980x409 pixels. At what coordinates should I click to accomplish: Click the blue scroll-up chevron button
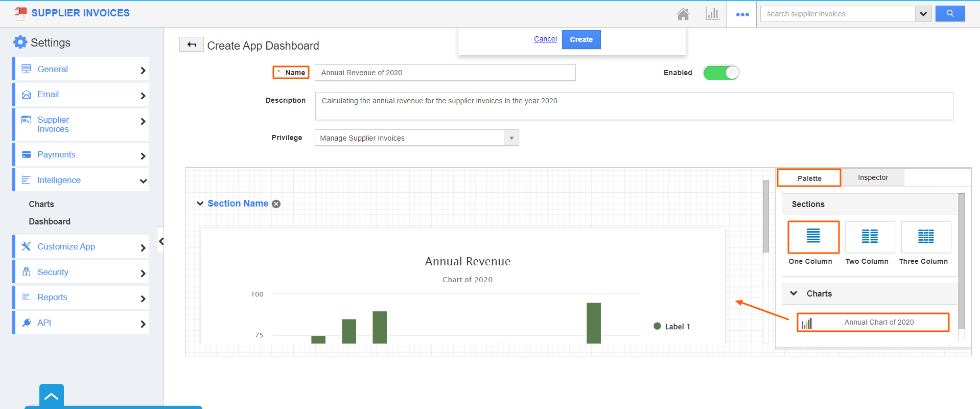click(x=52, y=396)
